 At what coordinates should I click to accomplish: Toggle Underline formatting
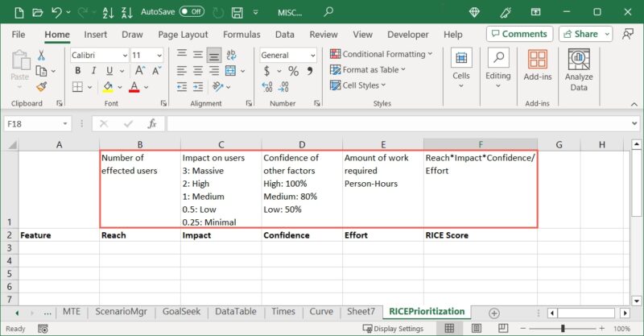coord(109,71)
